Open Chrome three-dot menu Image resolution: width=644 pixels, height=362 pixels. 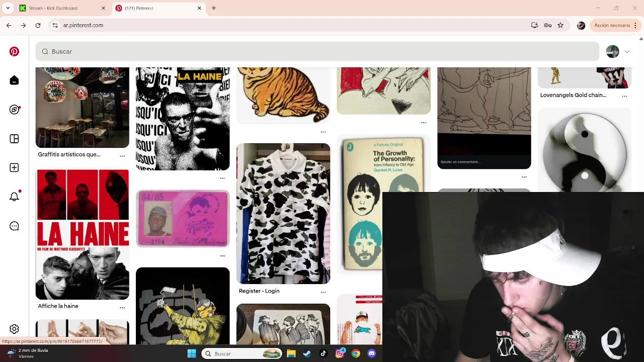coord(636,25)
